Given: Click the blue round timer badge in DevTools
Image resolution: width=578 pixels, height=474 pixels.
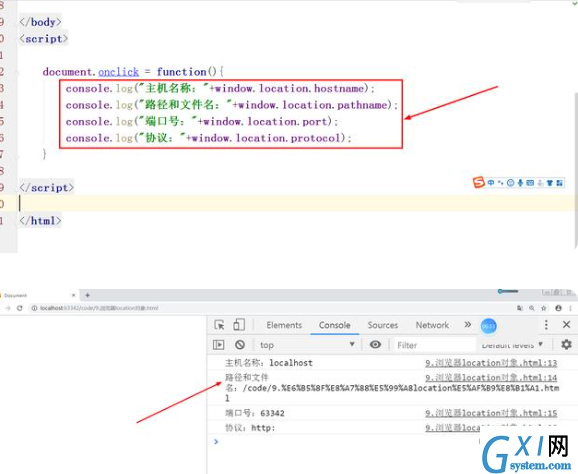Looking at the screenshot, I should pyautogui.click(x=488, y=326).
